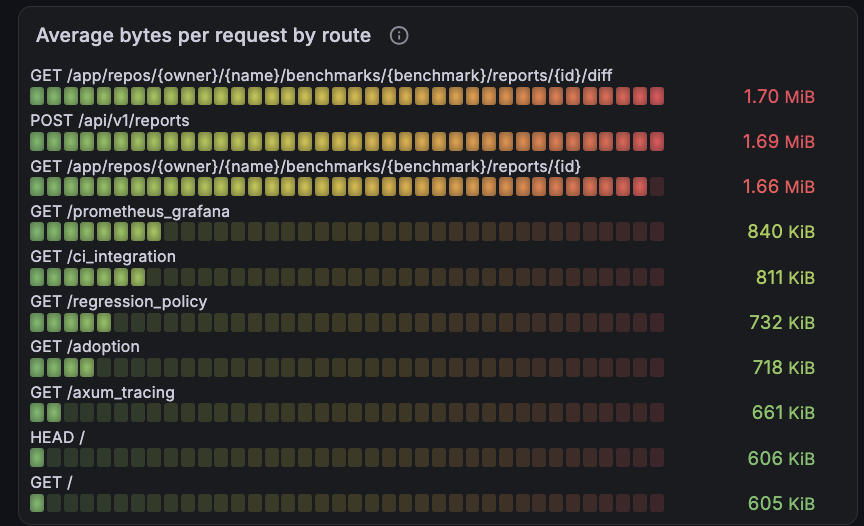Screen dimensions: 864x526
Task: Select the 'GET /ci_integration' route label
Action: (103, 257)
